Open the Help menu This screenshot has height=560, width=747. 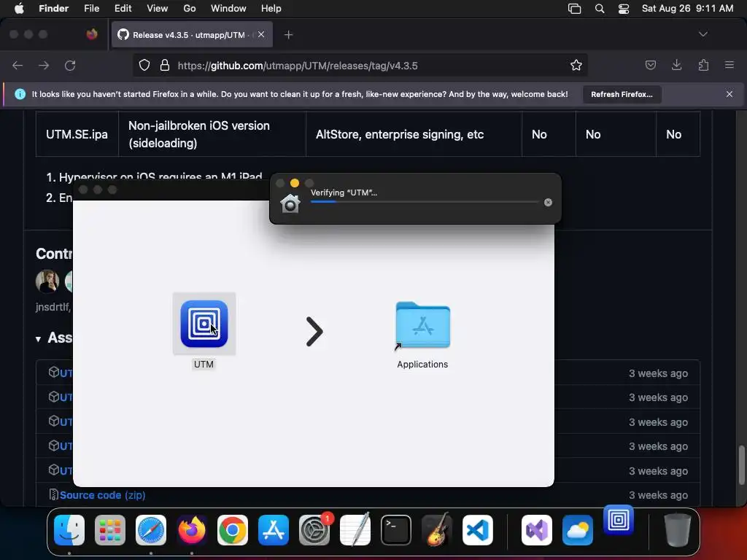[x=271, y=9]
